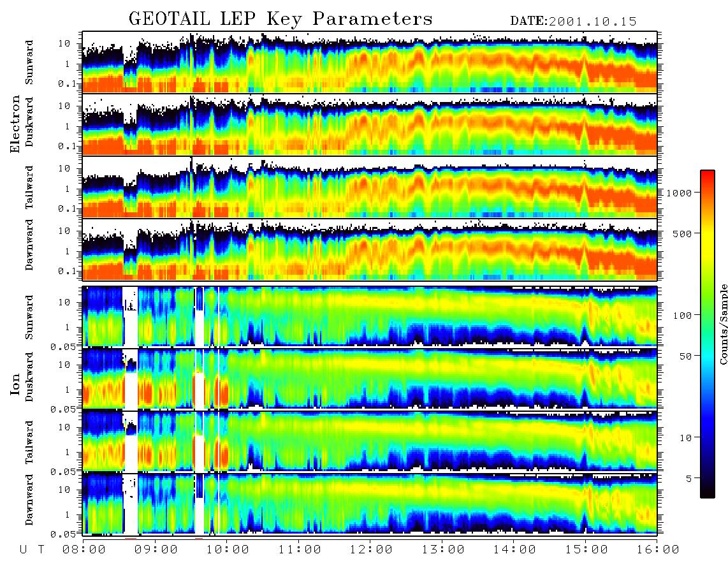This screenshot has width=728, height=561.
Task: Select the DATE:2001.10.15 label
Action: 573,22
